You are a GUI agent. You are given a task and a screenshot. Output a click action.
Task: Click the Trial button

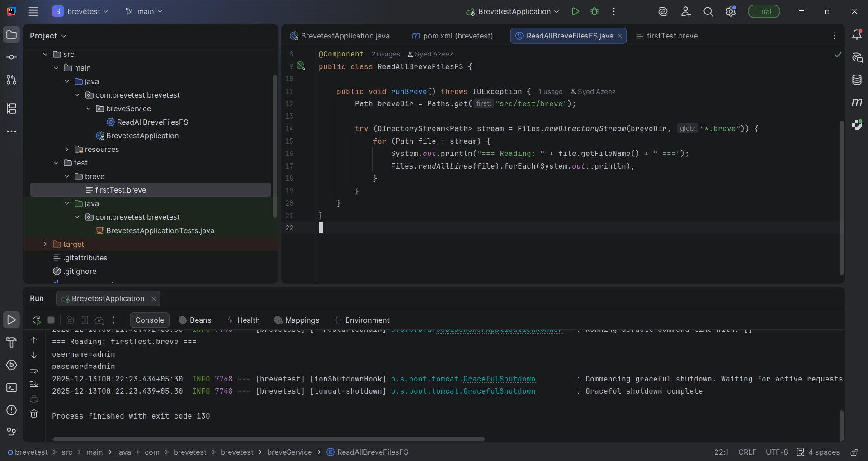pos(763,11)
